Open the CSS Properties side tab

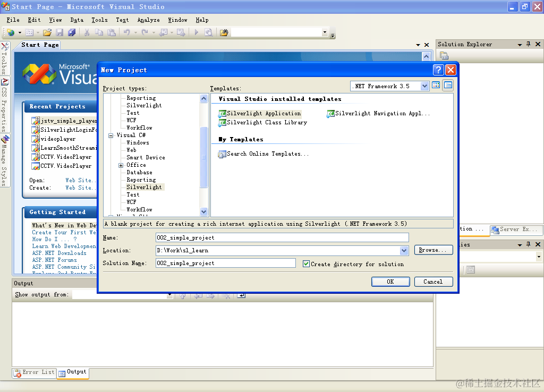point(4,105)
